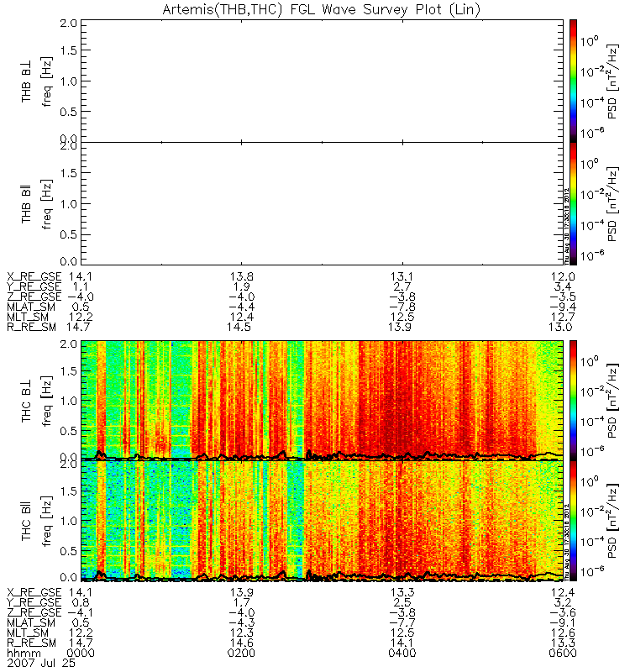Click the '0000' time tick label
The image size is (630, 672).
(81, 654)
